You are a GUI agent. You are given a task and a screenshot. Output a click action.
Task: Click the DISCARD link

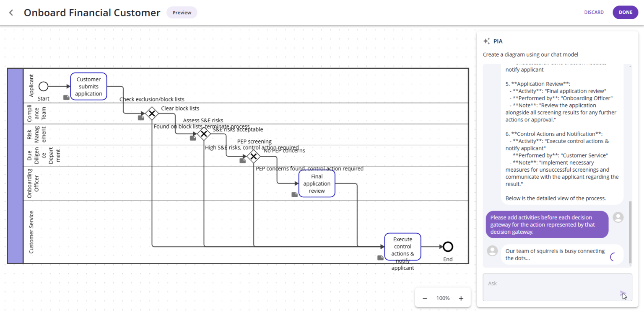tap(594, 12)
